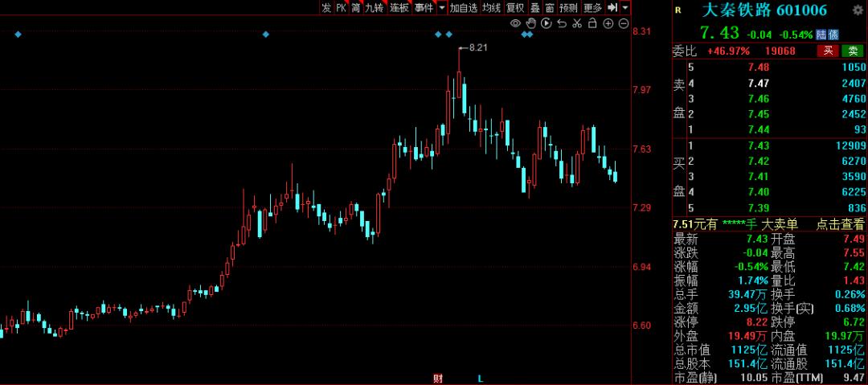Select the hand pan tool

[x=530, y=23]
